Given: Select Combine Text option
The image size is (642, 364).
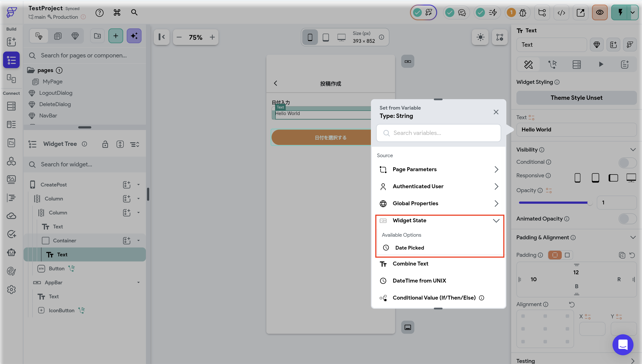Looking at the screenshot, I should coord(410,264).
